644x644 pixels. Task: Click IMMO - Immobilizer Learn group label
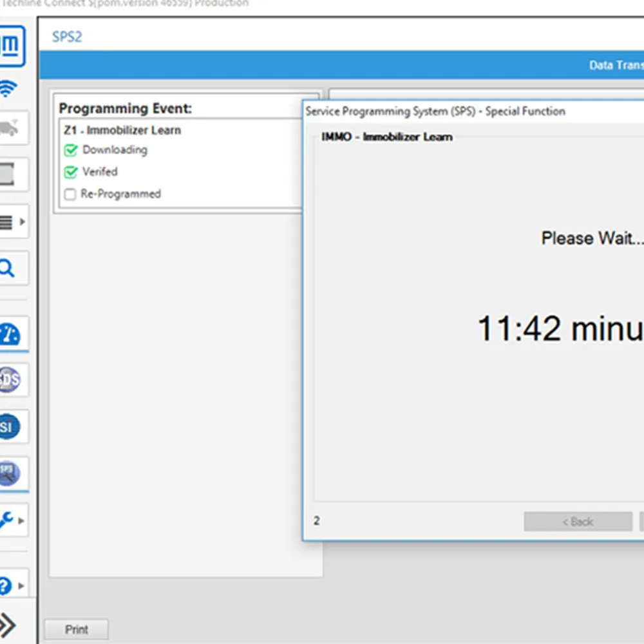(387, 137)
